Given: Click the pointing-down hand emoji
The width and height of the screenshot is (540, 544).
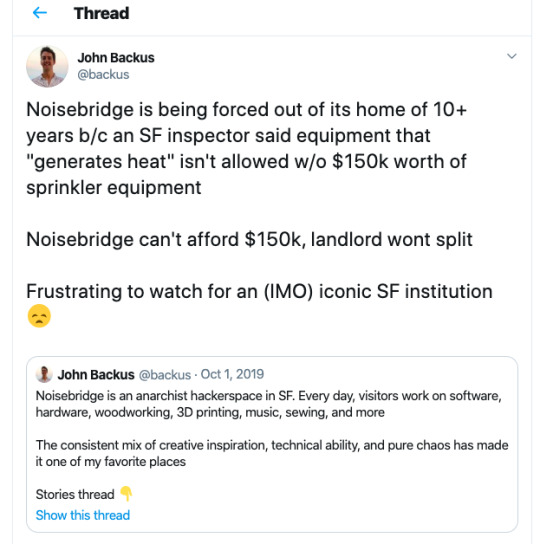Looking at the screenshot, I should pyautogui.click(x=126, y=494).
